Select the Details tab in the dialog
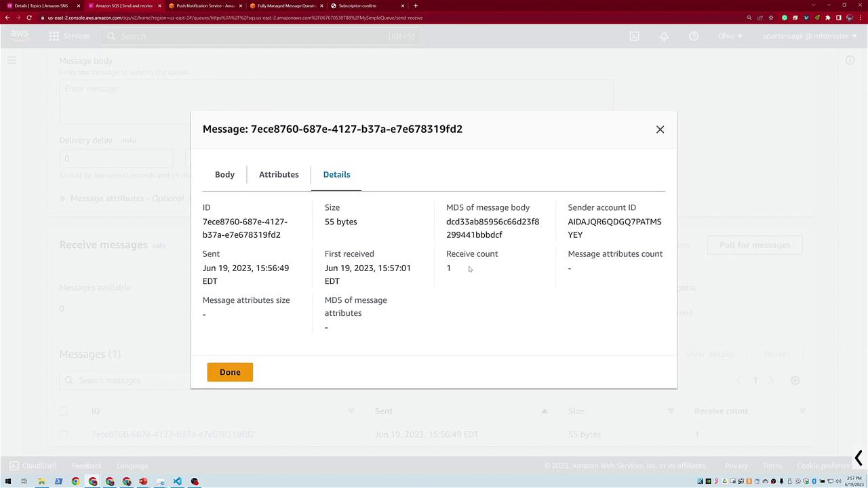868x488 pixels. coord(336,175)
